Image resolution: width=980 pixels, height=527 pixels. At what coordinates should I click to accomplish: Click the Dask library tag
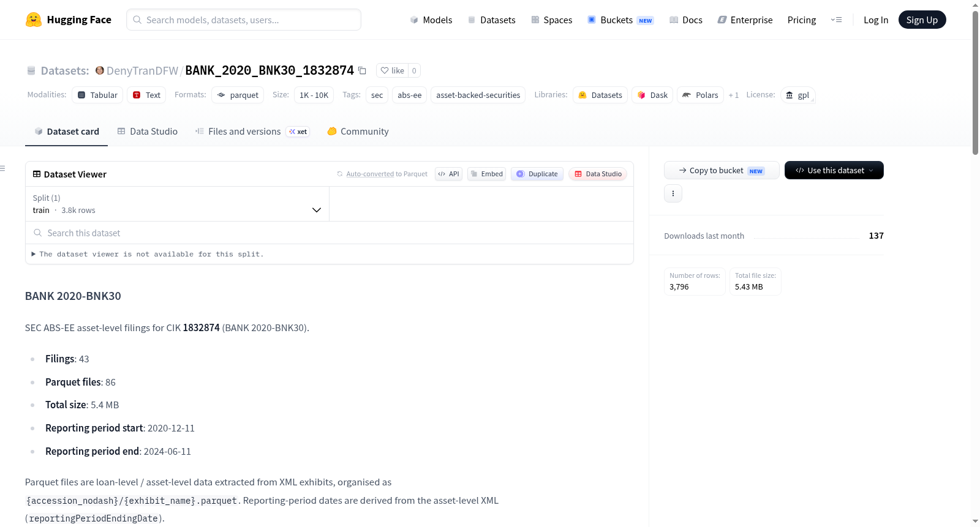click(652, 95)
